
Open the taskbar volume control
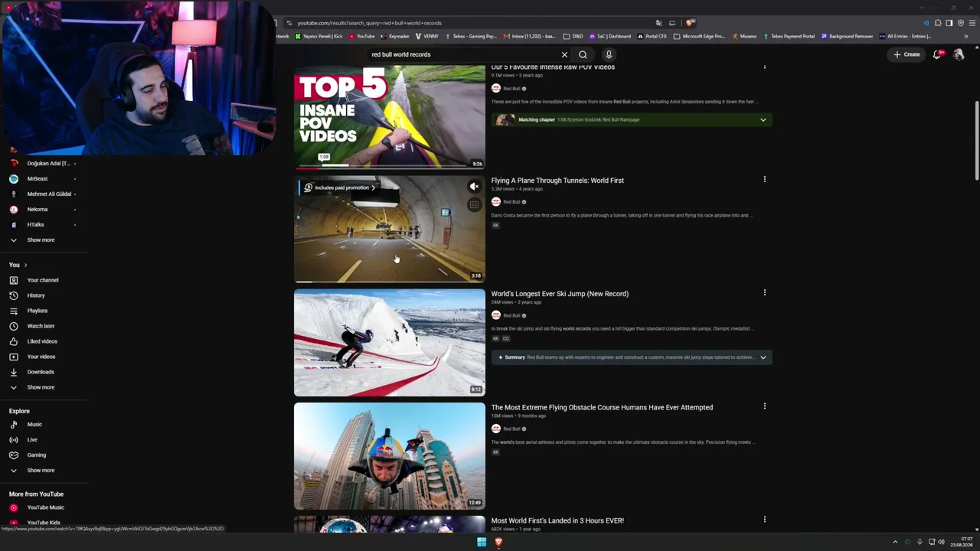pos(941,542)
